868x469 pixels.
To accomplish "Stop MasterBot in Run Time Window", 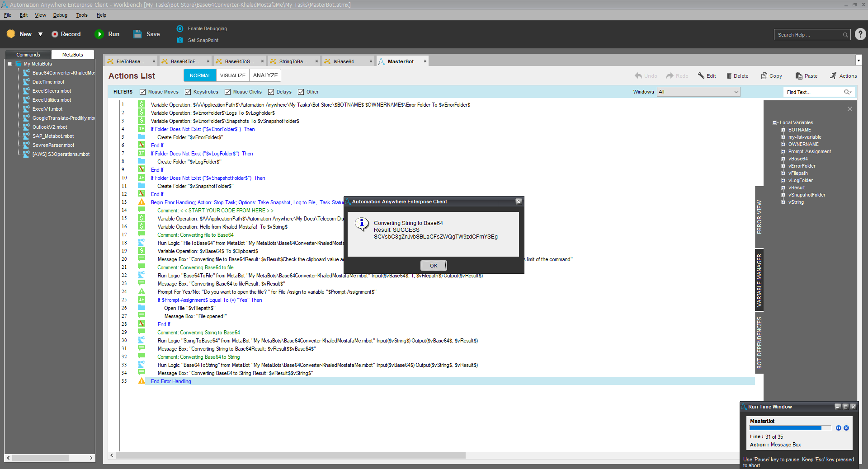I will pyautogui.click(x=846, y=428).
